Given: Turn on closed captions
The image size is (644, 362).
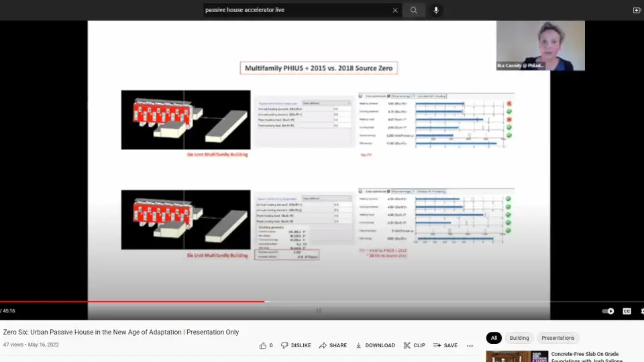Looking at the screenshot, I should coord(627,311).
